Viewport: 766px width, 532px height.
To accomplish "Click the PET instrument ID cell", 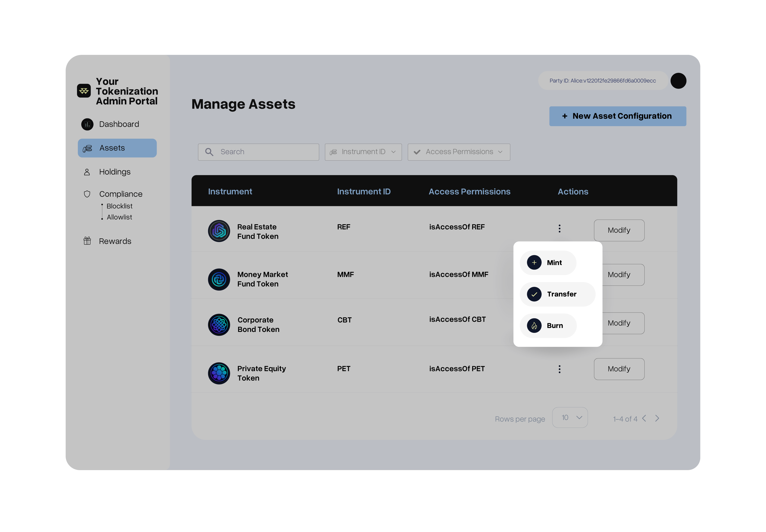I will point(343,369).
